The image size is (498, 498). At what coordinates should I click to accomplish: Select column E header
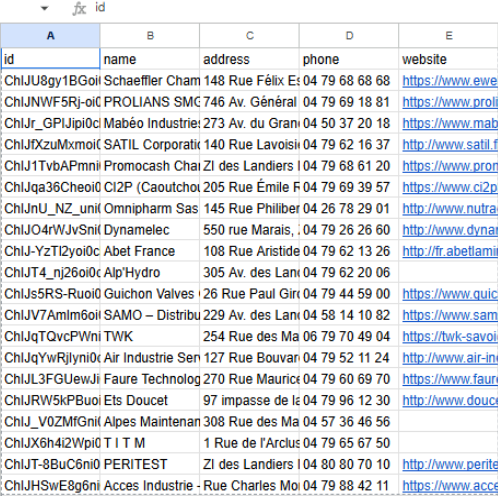(x=449, y=36)
